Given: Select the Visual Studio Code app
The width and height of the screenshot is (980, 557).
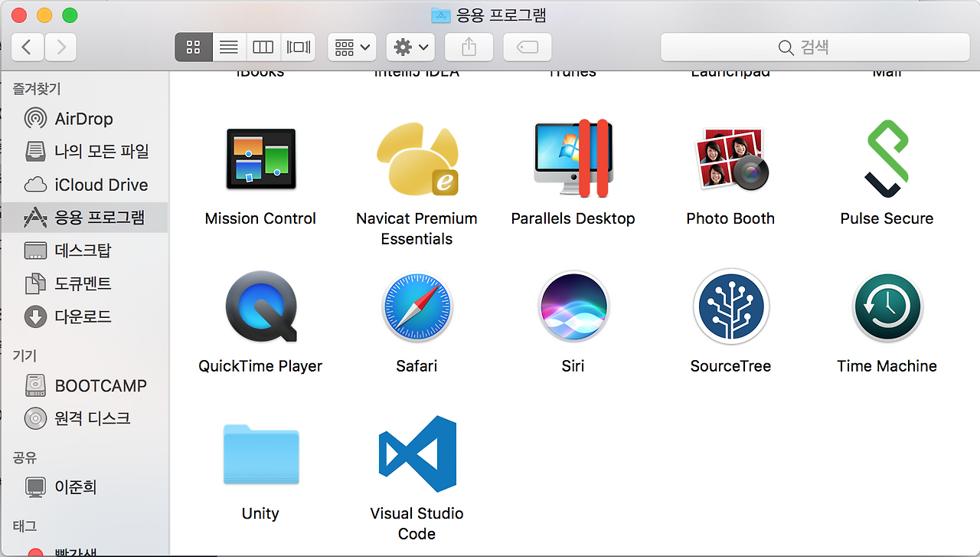Looking at the screenshot, I should (417, 454).
